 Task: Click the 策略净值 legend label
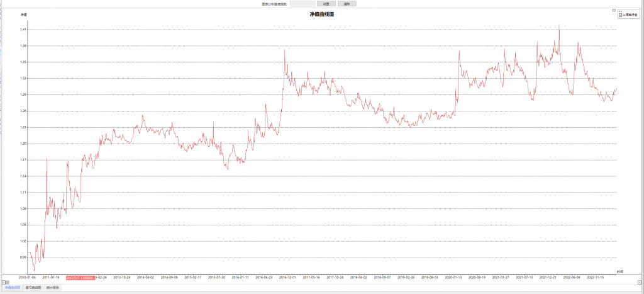pos(630,14)
